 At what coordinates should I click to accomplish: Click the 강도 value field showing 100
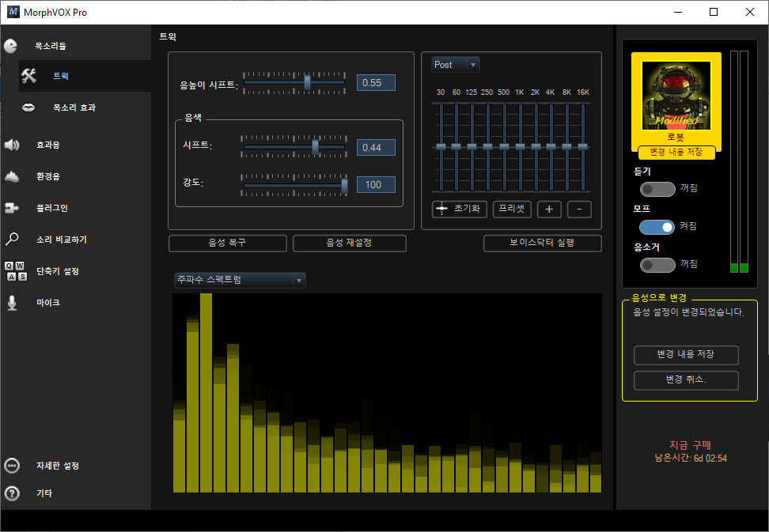(375, 185)
